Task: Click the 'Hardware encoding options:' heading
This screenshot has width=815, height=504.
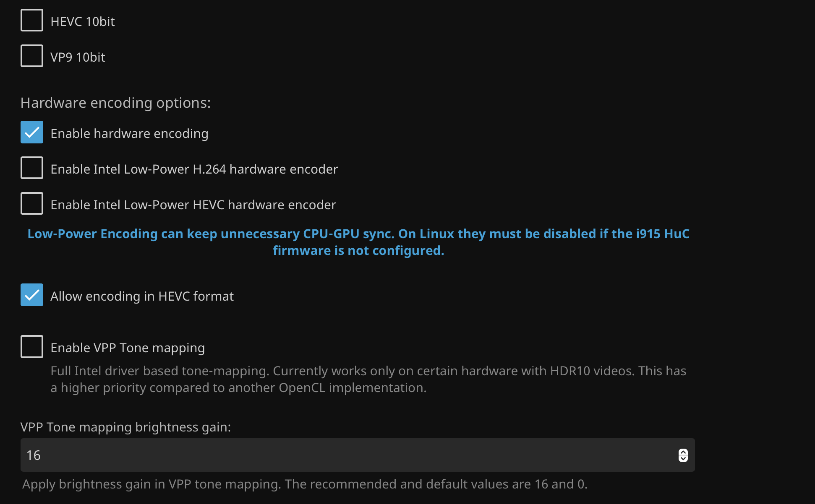Action: tap(115, 103)
